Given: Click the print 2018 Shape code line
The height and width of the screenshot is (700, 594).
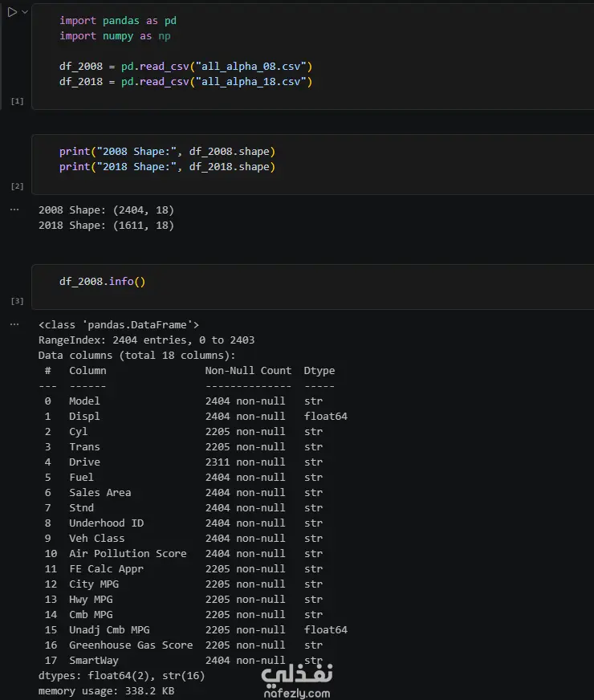Looking at the screenshot, I should (167, 166).
